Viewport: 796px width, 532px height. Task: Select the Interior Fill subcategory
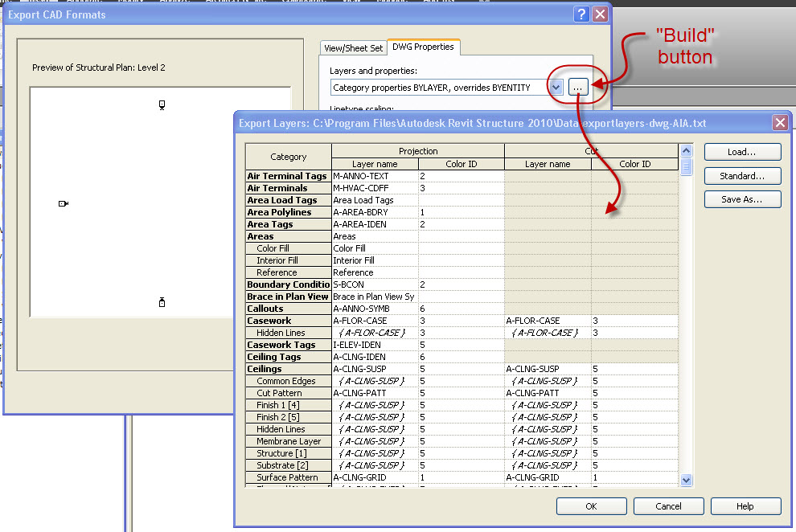(289, 260)
